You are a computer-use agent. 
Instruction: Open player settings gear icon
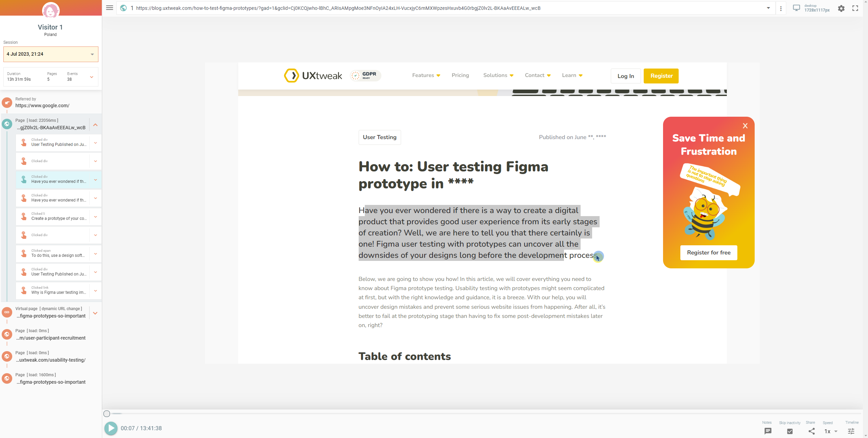(x=841, y=8)
